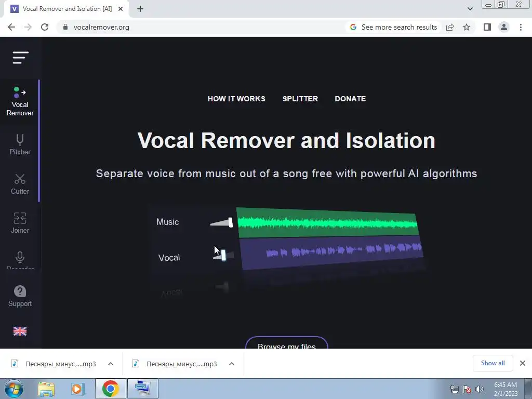Change language via UK flag
Screen dimensions: 532x399
pos(20,331)
